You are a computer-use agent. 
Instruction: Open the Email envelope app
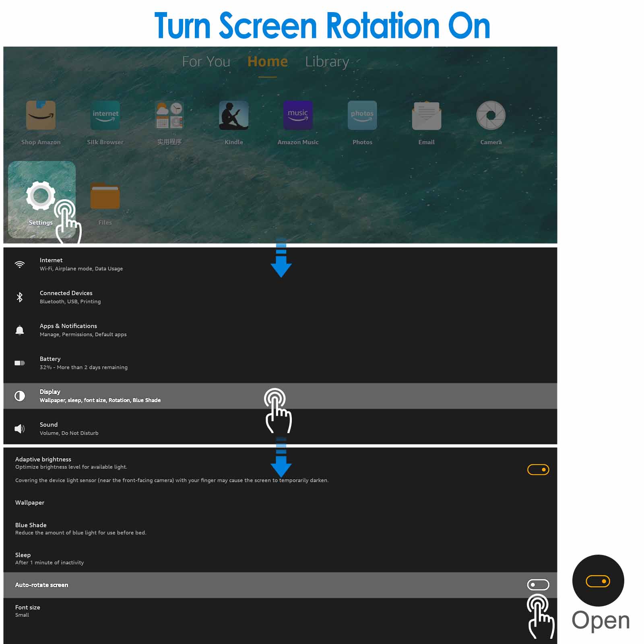click(x=426, y=116)
